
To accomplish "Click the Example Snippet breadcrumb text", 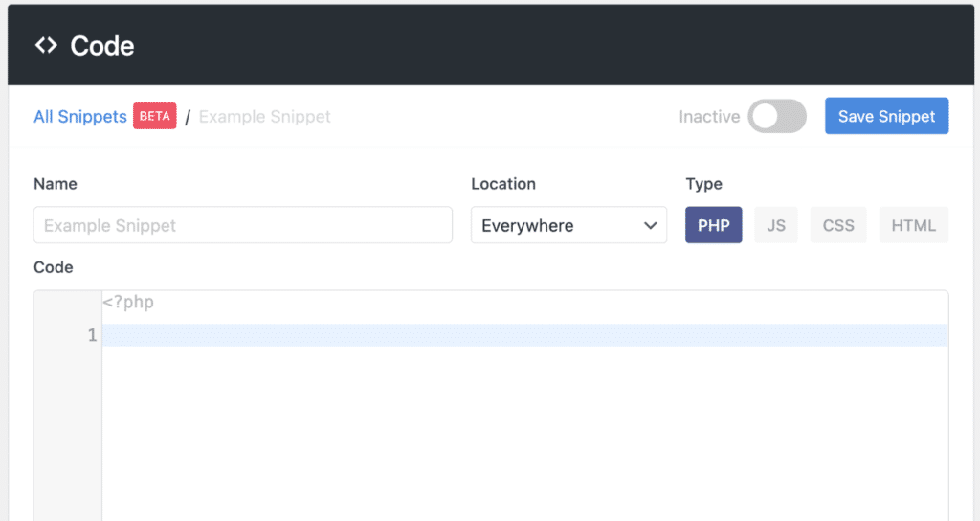I will (265, 117).
